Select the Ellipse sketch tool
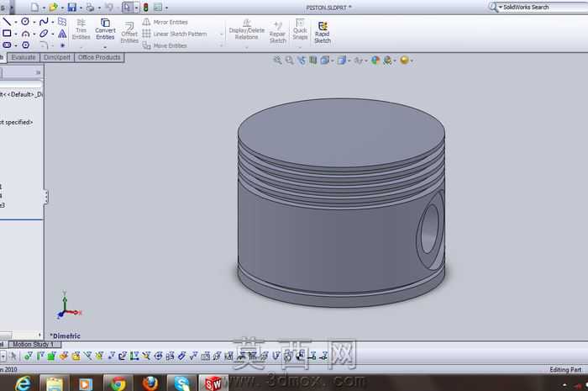The width and height of the screenshot is (588, 391). pyautogui.click(x=44, y=34)
